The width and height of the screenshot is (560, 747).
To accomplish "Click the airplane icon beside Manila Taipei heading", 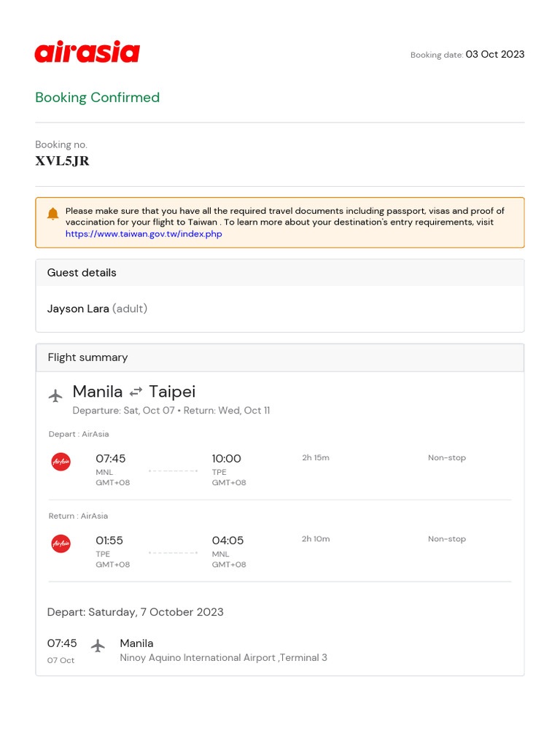I will 55,395.
